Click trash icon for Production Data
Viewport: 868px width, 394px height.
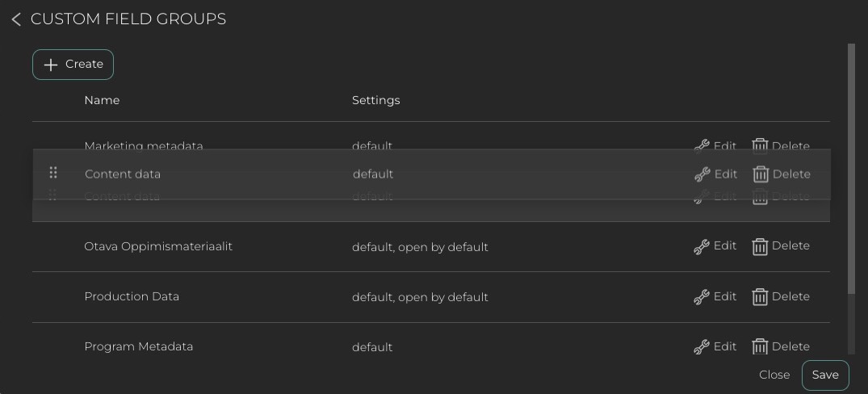tap(760, 297)
